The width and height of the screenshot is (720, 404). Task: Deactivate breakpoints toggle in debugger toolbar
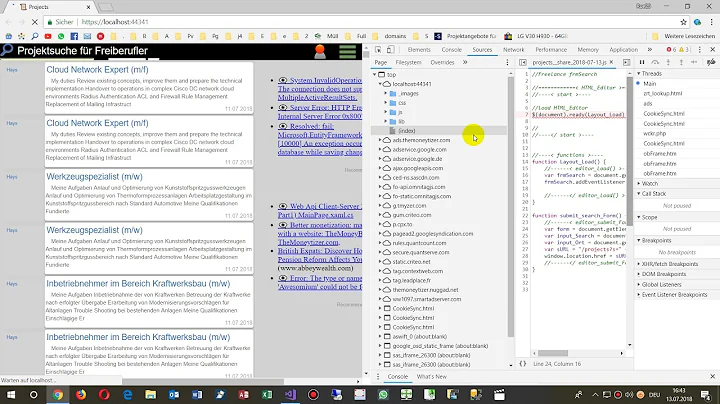tap(711, 62)
